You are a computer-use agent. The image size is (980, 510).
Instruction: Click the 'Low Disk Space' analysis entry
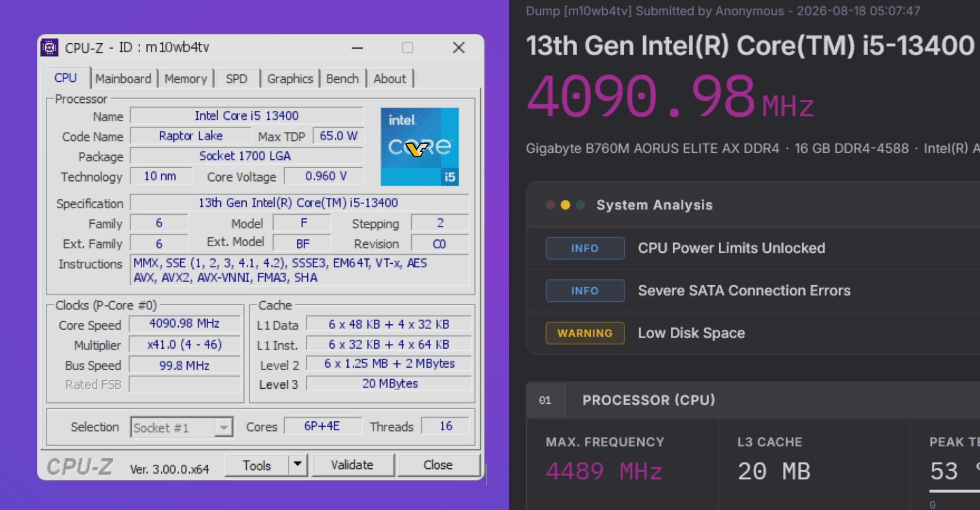(691, 333)
